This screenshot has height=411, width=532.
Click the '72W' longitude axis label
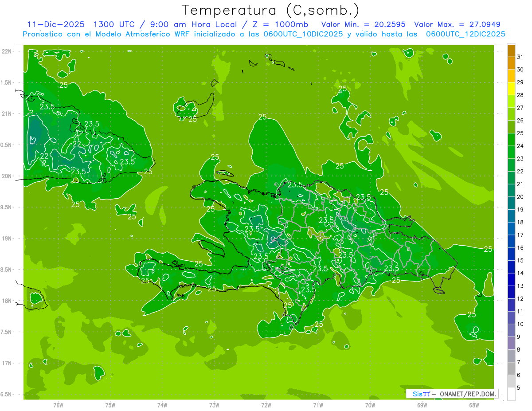[x=266, y=405]
